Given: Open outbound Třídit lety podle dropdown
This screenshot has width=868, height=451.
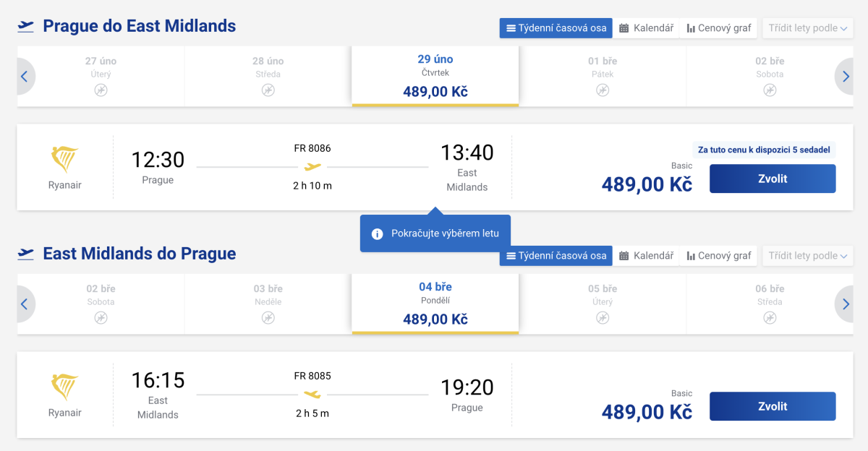Looking at the screenshot, I should point(807,28).
